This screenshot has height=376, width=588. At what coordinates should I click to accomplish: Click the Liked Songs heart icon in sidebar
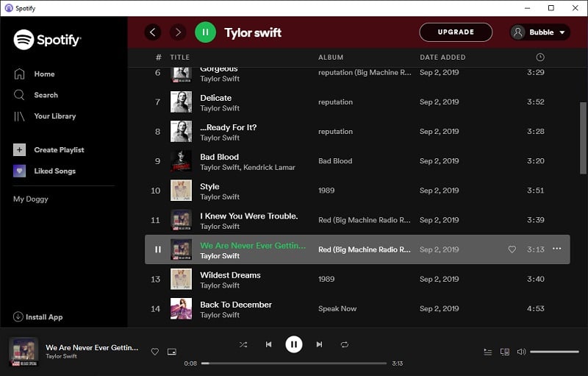[20, 171]
